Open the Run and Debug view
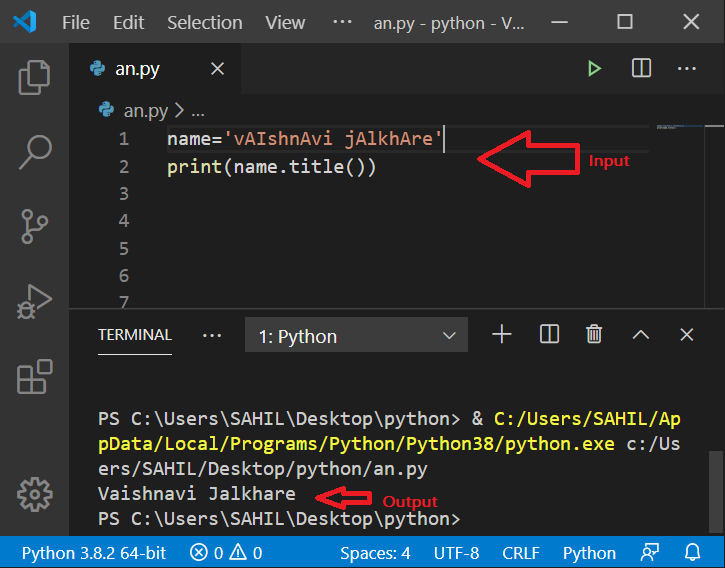Screen dimensions: 725x568 [34, 302]
